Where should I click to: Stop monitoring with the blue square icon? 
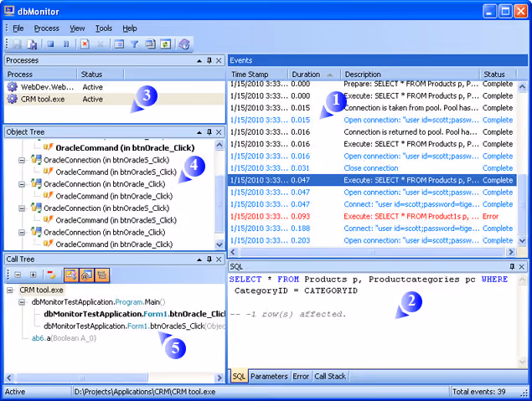coord(50,44)
